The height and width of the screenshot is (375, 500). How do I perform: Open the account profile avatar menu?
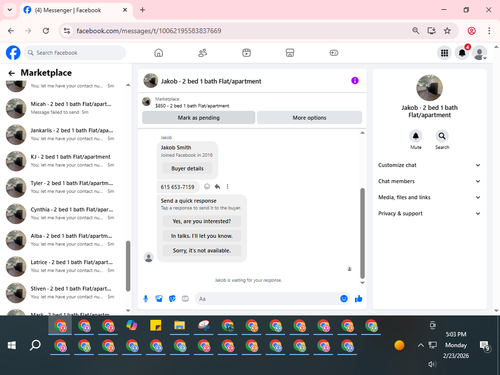tap(479, 53)
